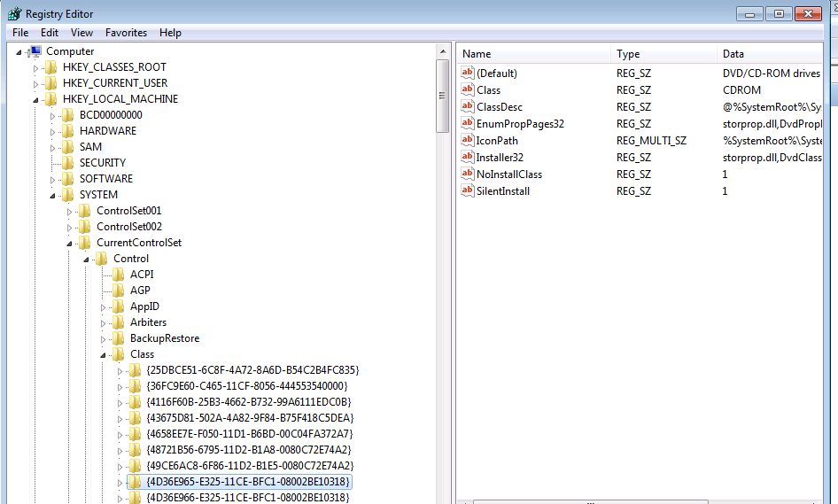
Task: Open the View menu
Action: click(81, 33)
